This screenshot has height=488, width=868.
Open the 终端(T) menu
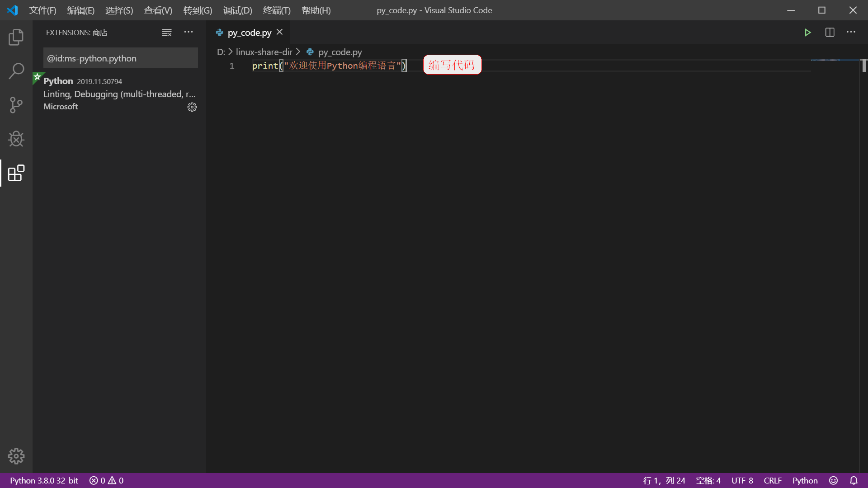277,10
